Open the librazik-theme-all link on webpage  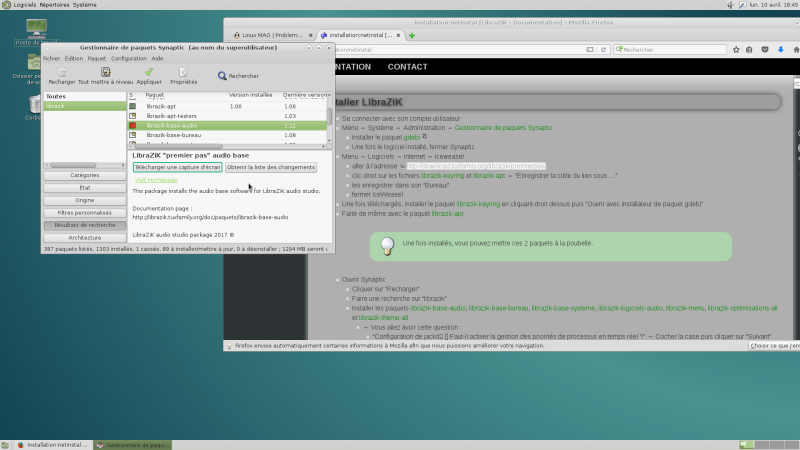[383, 318]
